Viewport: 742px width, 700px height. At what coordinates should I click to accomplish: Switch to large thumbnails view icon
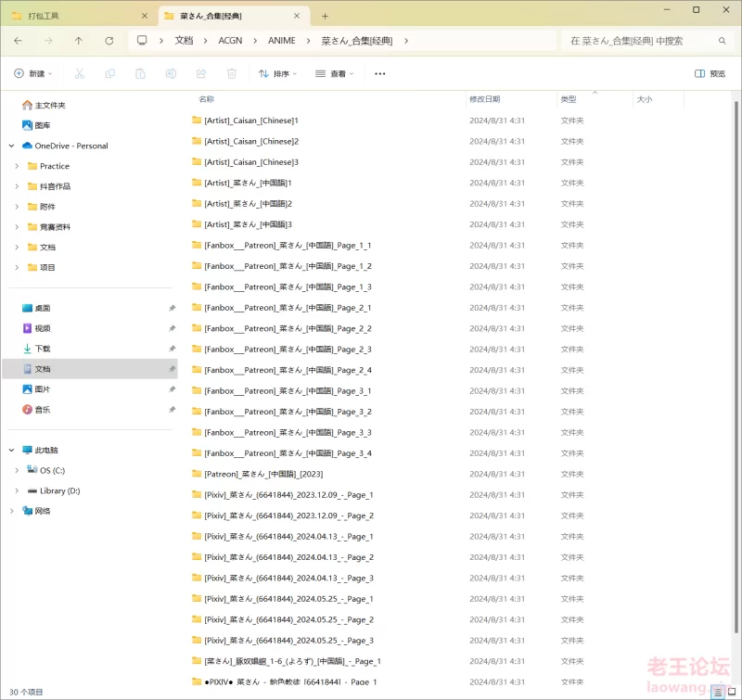tap(732, 692)
